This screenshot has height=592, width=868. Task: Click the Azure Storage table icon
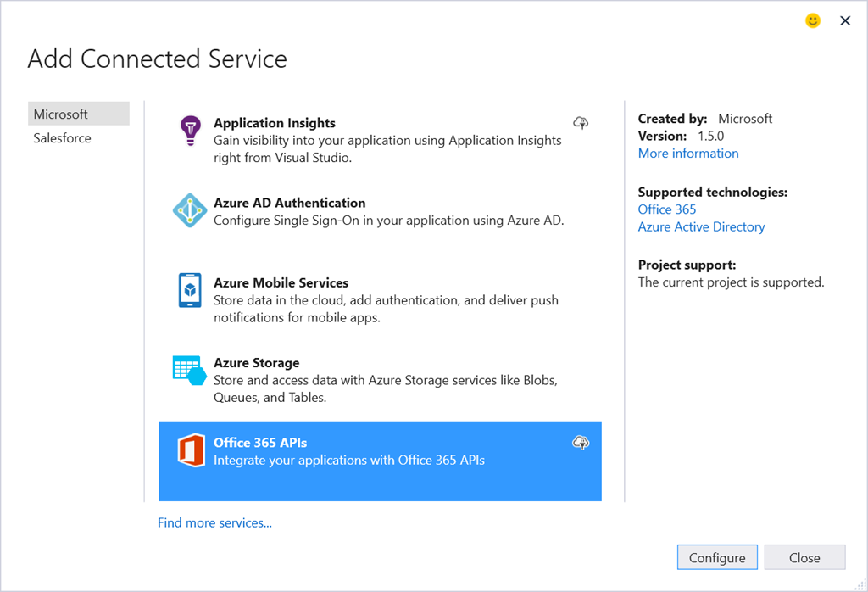pos(189,370)
